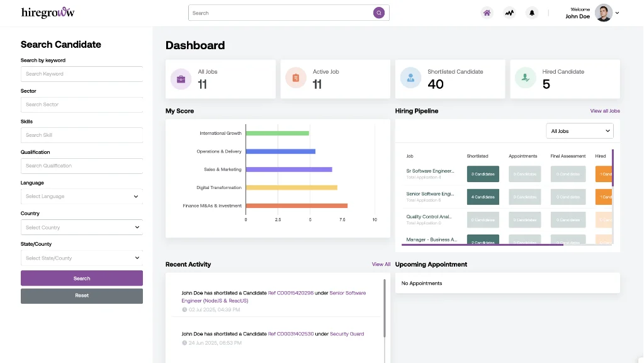644x363 pixels.
Task: Click the Shortlisted Candidate person icon
Action: tap(410, 79)
